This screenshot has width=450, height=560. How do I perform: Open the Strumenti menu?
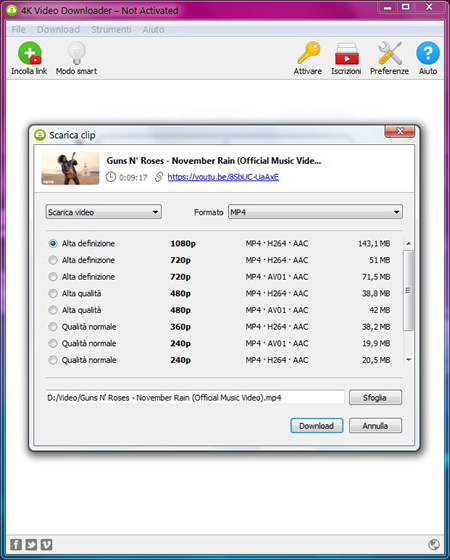point(111,29)
